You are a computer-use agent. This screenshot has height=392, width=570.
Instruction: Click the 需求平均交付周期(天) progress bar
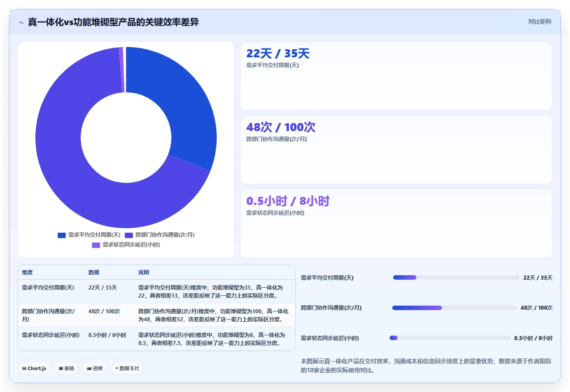tap(456, 277)
